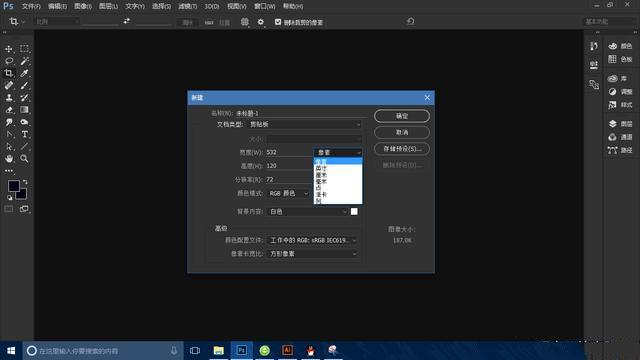Select the Dodge tool
Viewport: 640px width, 360px height.
(x=24, y=122)
